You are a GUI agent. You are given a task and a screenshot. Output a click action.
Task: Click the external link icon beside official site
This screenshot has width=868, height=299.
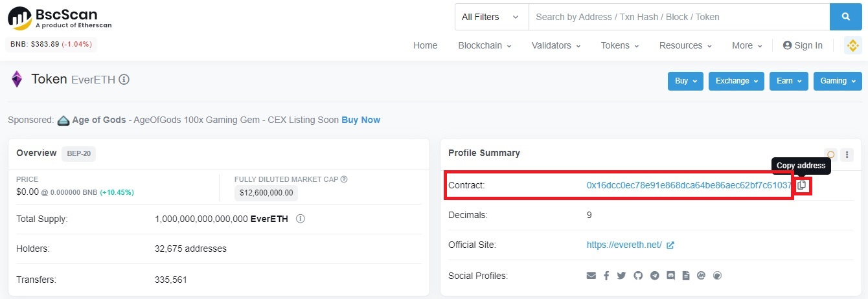coord(670,245)
